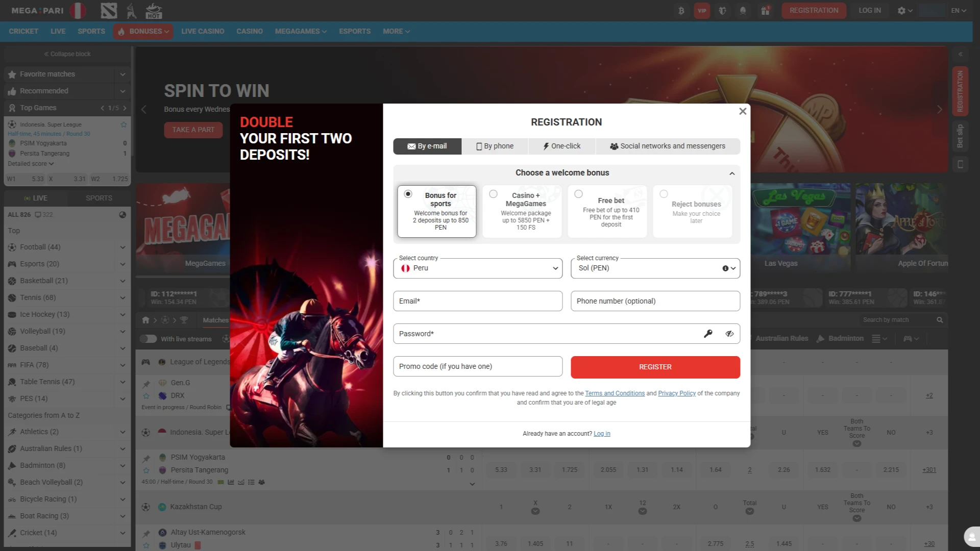Click the Dota 2 logo icon

pyautogui.click(x=109, y=11)
